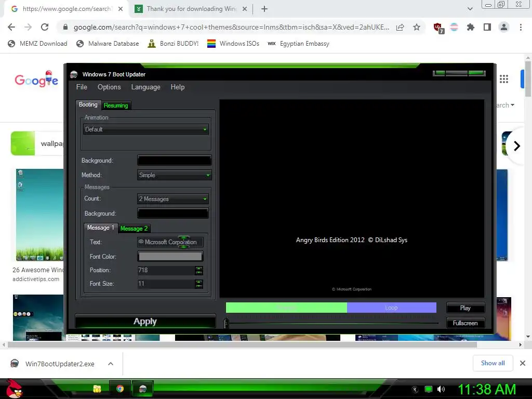532x399 pixels.
Task: Open the Language menu
Action: point(145,87)
